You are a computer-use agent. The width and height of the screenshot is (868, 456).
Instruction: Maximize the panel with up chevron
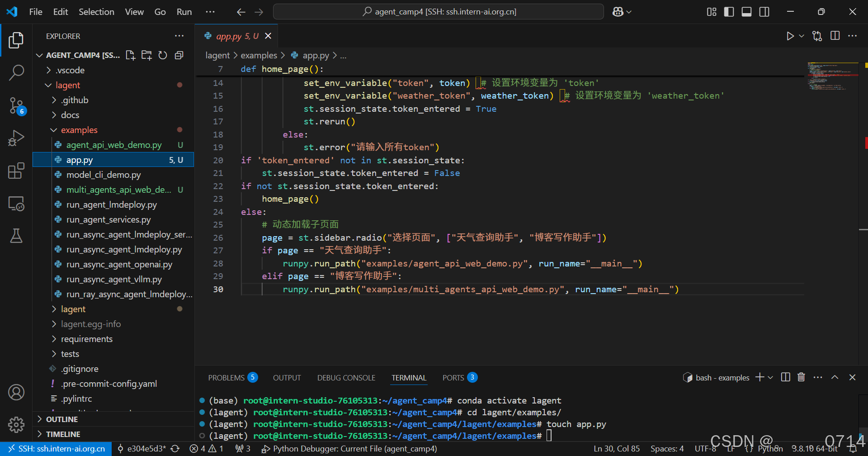click(x=835, y=377)
